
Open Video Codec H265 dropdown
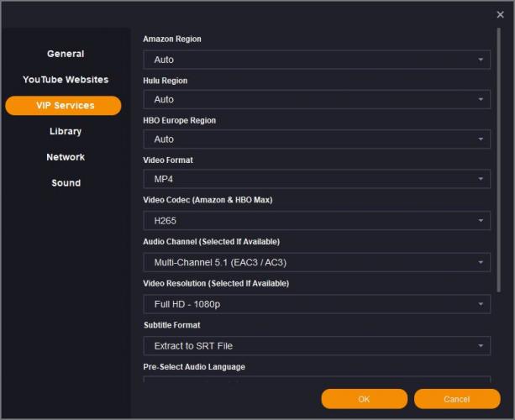click(x=316, y=221)
